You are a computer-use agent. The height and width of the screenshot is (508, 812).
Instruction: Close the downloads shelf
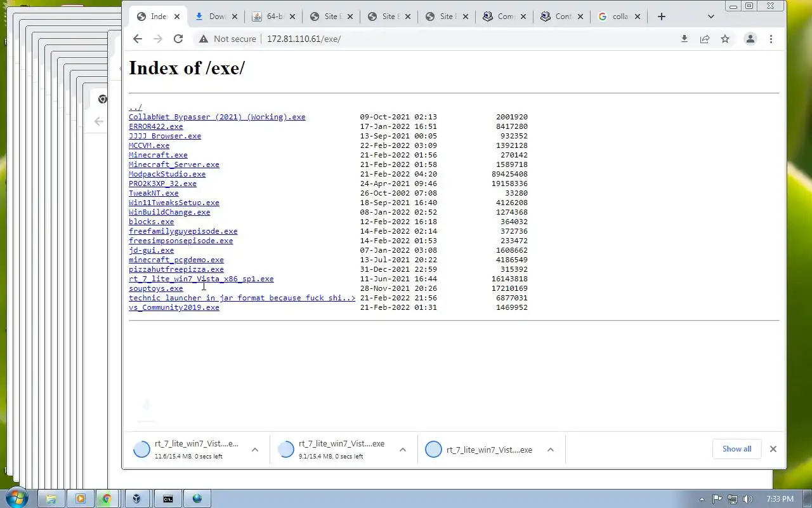tap(773, 449)
